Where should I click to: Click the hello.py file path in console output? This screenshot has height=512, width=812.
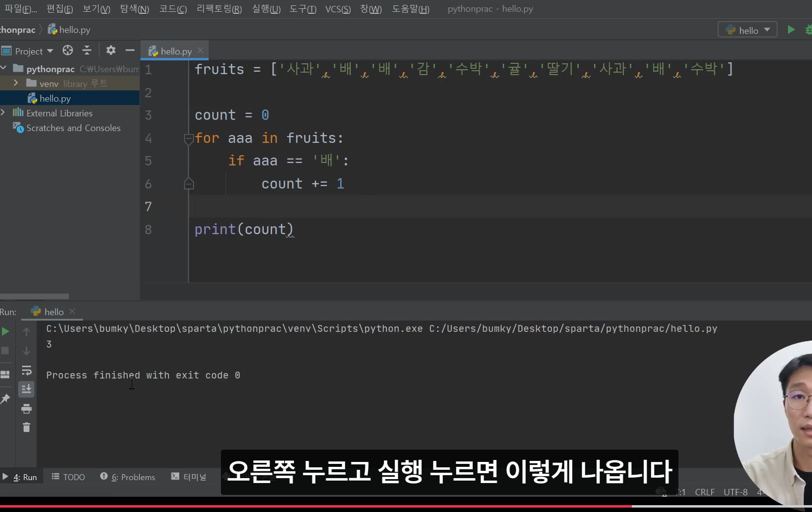573,328
